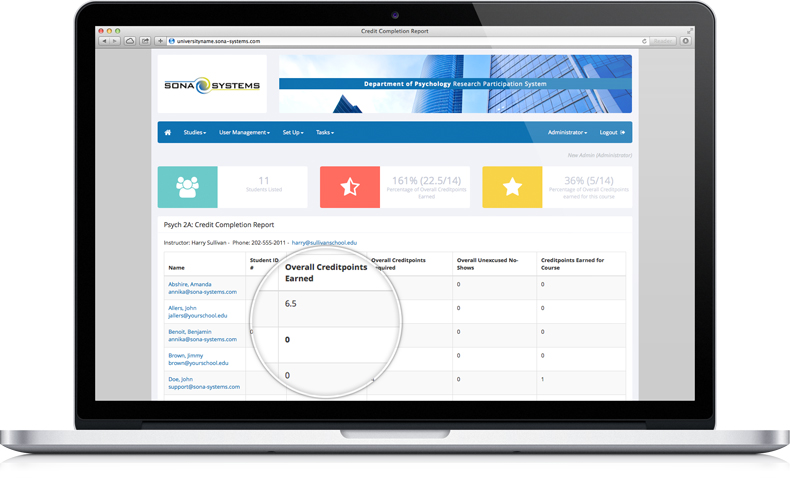Image resolution: width=790 pixels, height=478 pixels.
Task: Click the teal students group icon
Action: click(187, 187)
